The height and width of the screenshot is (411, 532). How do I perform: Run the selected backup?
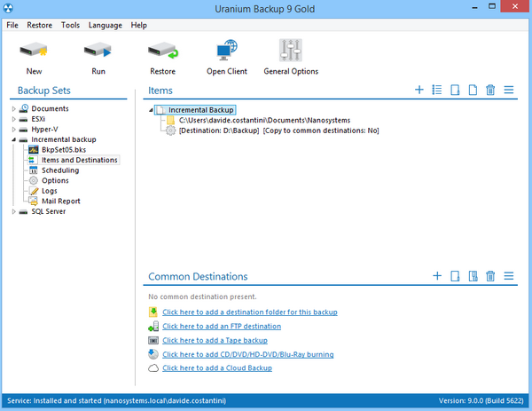point(98,58)
